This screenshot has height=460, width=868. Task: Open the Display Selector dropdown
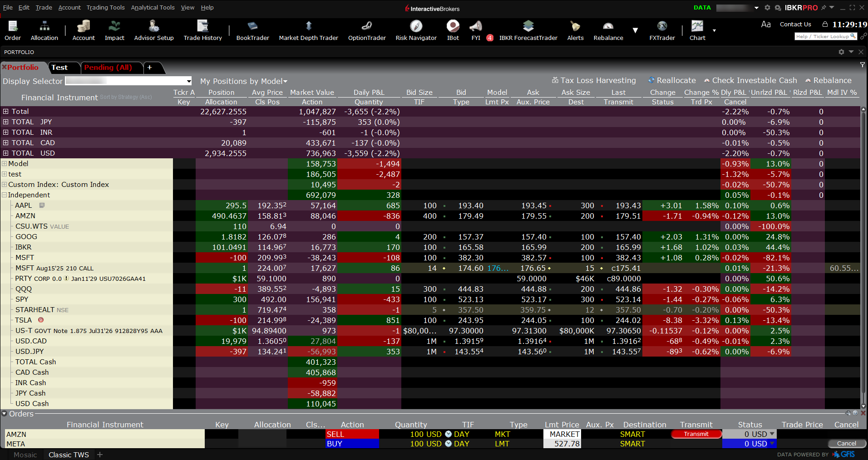187,81
